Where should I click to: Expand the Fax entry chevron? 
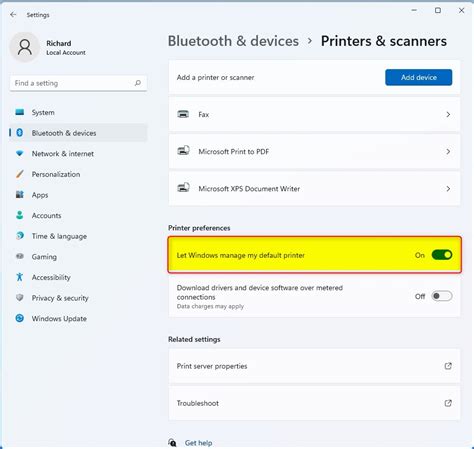(448, 114)
